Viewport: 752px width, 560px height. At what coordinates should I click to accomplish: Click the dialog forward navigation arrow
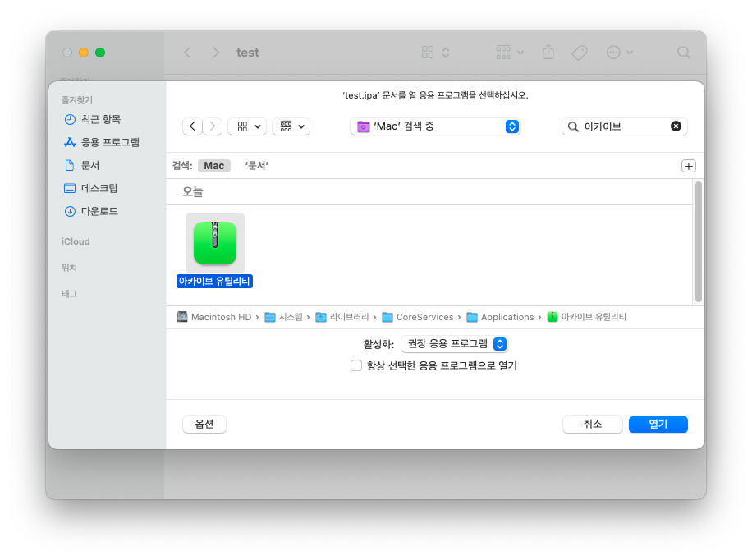(213, 126)
